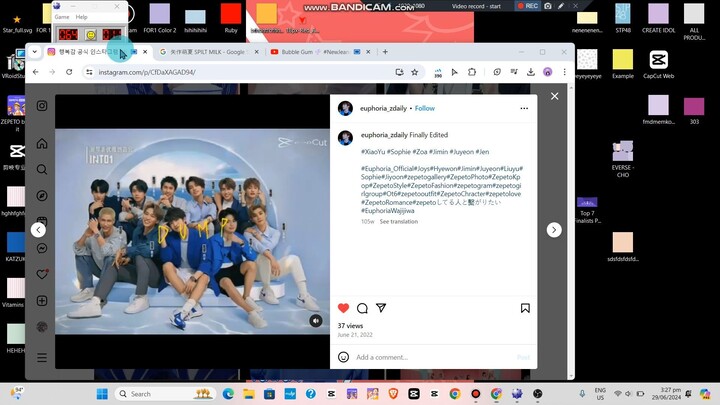Create new post with plus icon
This screenshot has width=720, height=405.
(x=42, y=301)
